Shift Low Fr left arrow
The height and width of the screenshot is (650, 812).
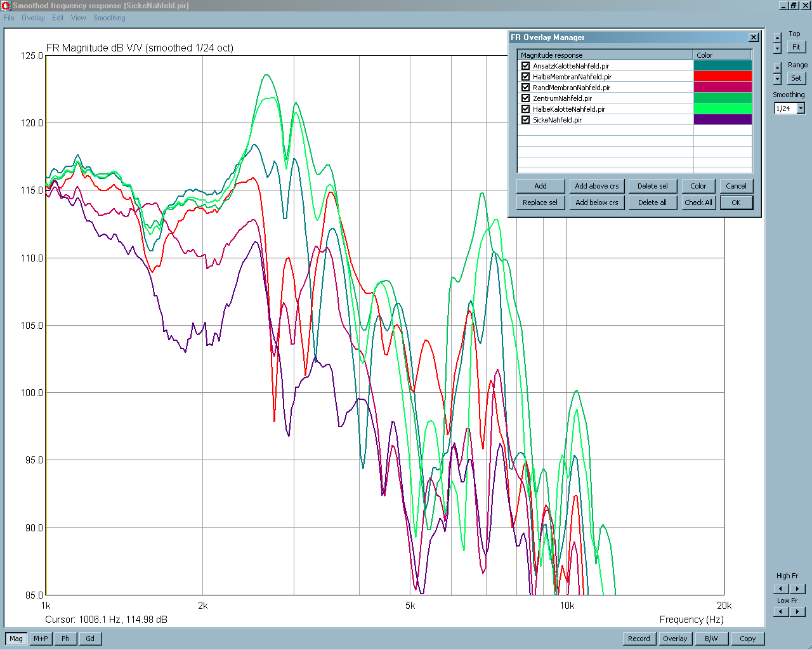click(x=782, y=612)
